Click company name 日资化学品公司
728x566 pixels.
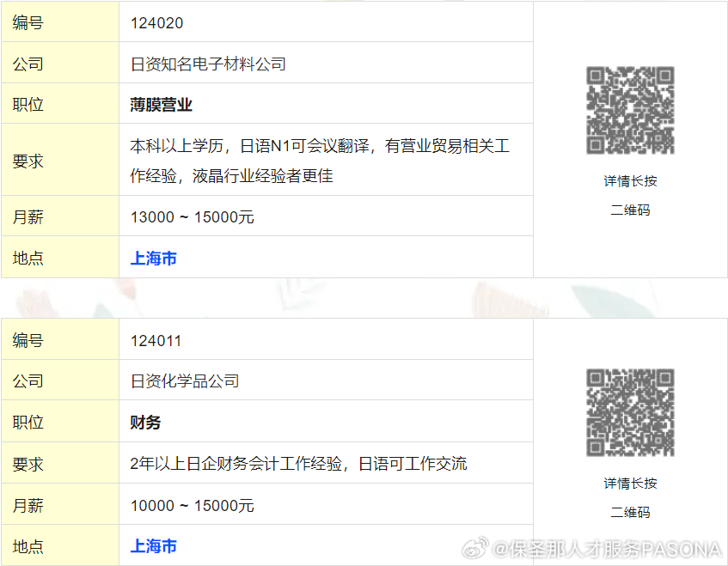pyautogui.click(x=185, y=381)
